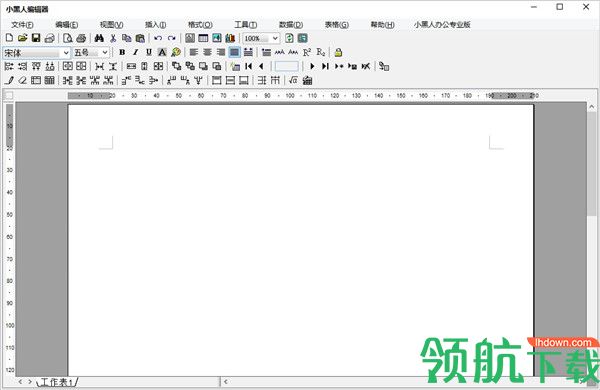Go to next record arrow

pyautogui.click(x=312, y=66)
